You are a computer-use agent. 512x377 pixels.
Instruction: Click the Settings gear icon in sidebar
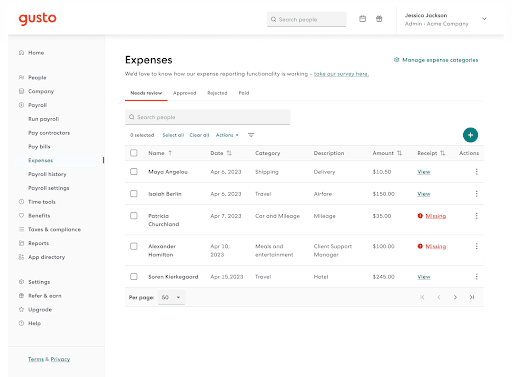click(21, 282)
